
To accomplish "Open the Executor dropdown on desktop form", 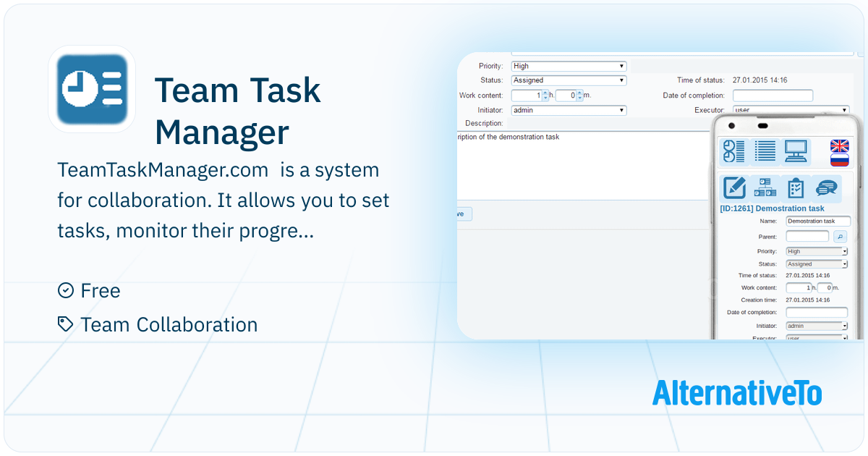I will click(791, 110).
